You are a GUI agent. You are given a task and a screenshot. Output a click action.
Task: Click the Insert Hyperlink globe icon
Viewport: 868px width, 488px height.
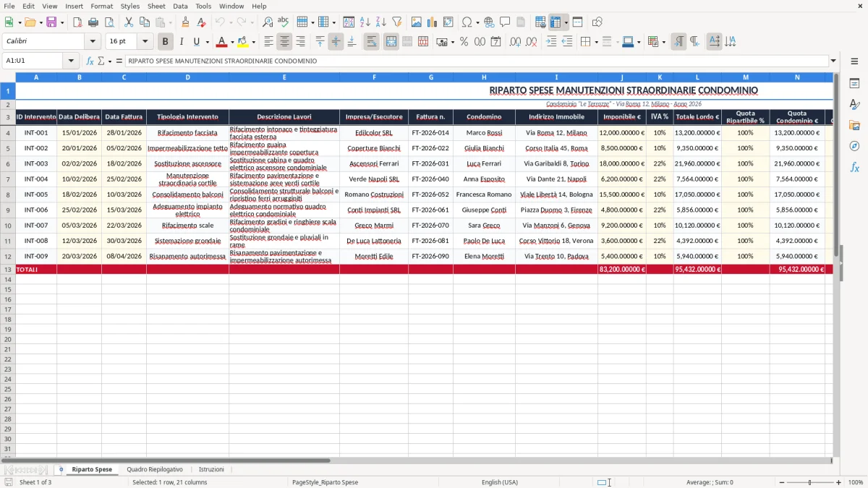[489, 22]
